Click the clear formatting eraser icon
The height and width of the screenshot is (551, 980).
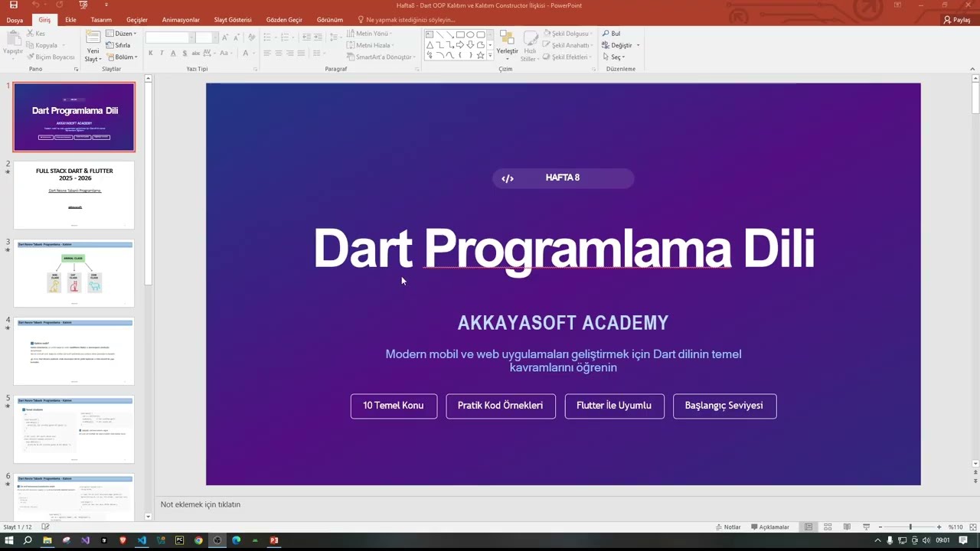(252, 37)
